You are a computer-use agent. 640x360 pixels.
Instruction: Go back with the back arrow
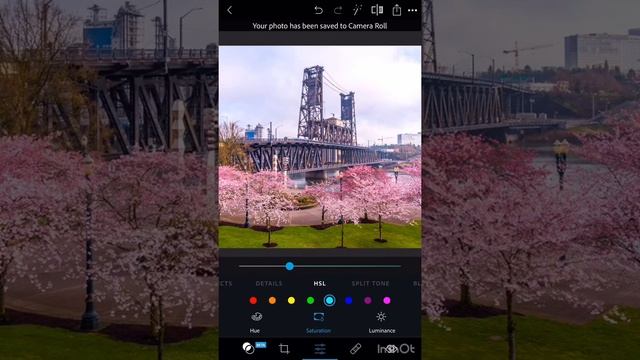pos(229,10)
